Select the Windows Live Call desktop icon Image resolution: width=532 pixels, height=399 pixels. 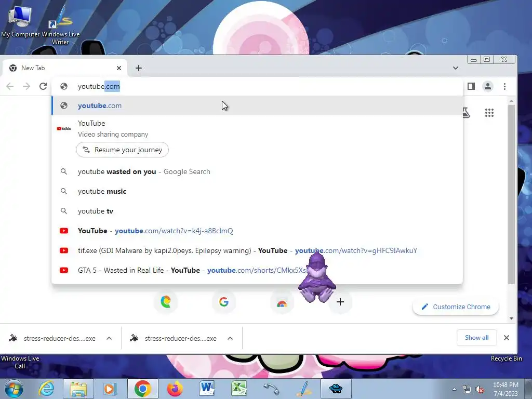click(x=20, y=362)
